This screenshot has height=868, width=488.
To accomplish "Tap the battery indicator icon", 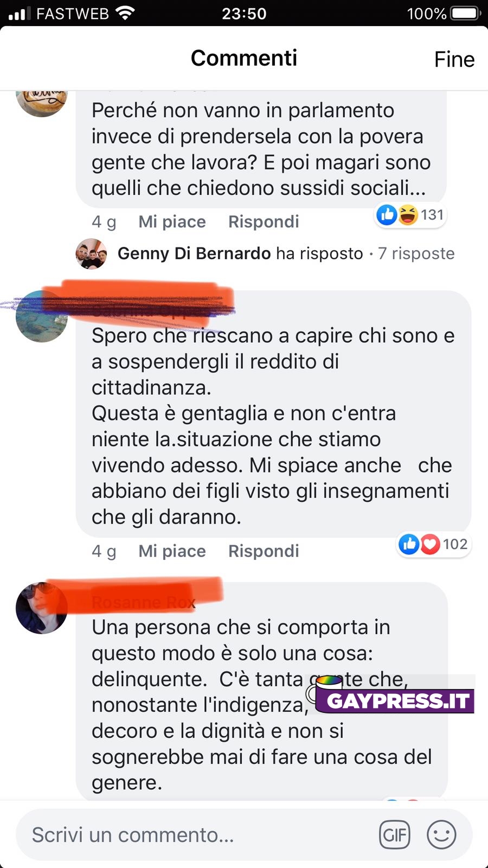I will tap(466, 13).
